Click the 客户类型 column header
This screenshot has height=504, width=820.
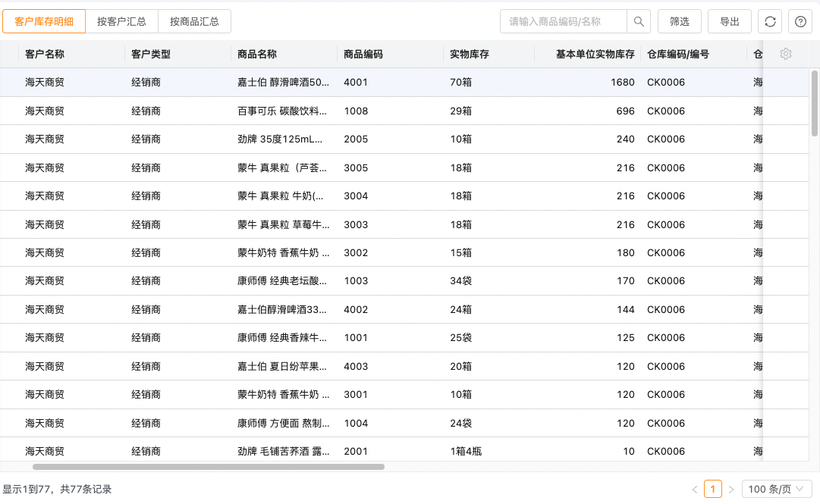point(151,54)
